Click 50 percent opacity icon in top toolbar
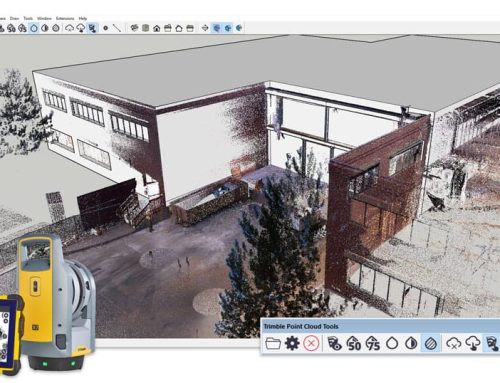 pos(11,28)
